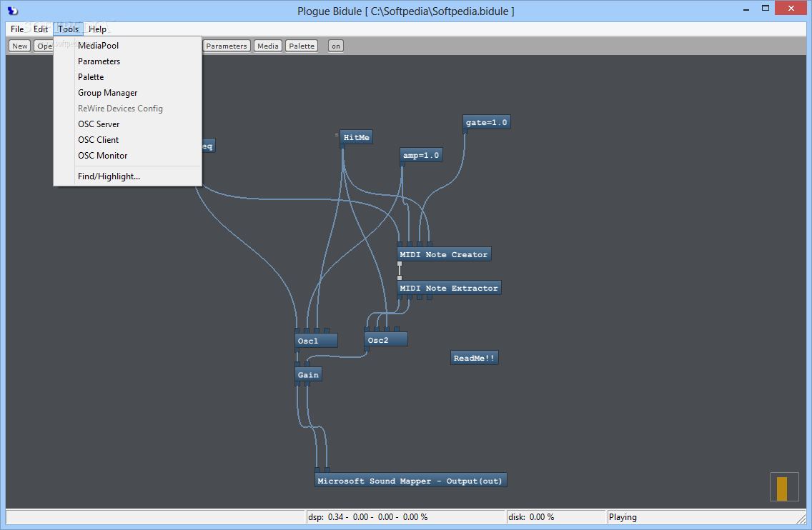
Task: Open OSC Client from Tools menu
Action: click(x=127, y=140)
